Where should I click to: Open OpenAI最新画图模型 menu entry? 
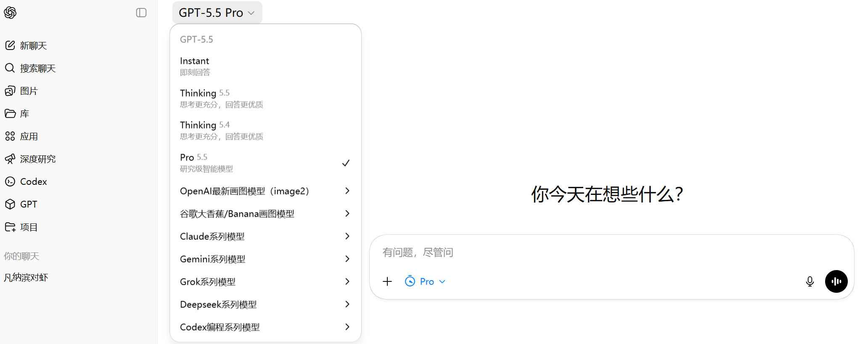coord(265,191)
